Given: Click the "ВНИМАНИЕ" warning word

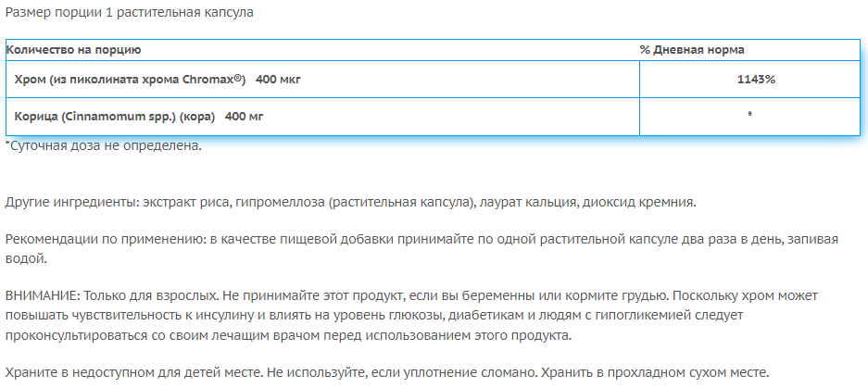Looking at the screenshot, I should tap(43, 295).
